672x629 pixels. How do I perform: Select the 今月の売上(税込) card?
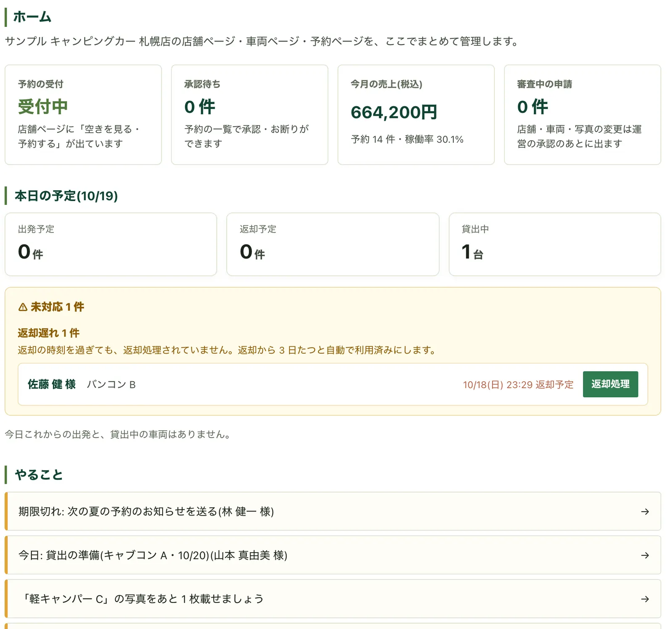coord(416,115)
